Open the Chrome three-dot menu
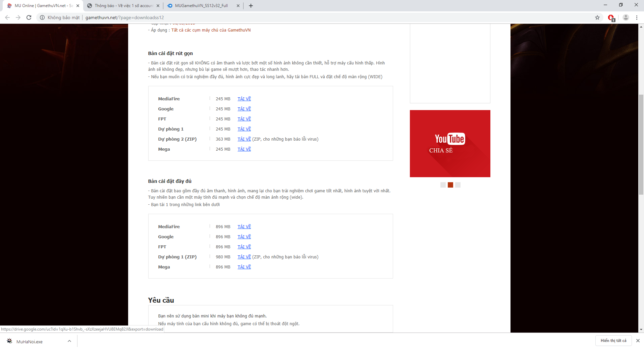Viewport: 644px width, 349px height. pyautogui.click(x=637, y=17)
